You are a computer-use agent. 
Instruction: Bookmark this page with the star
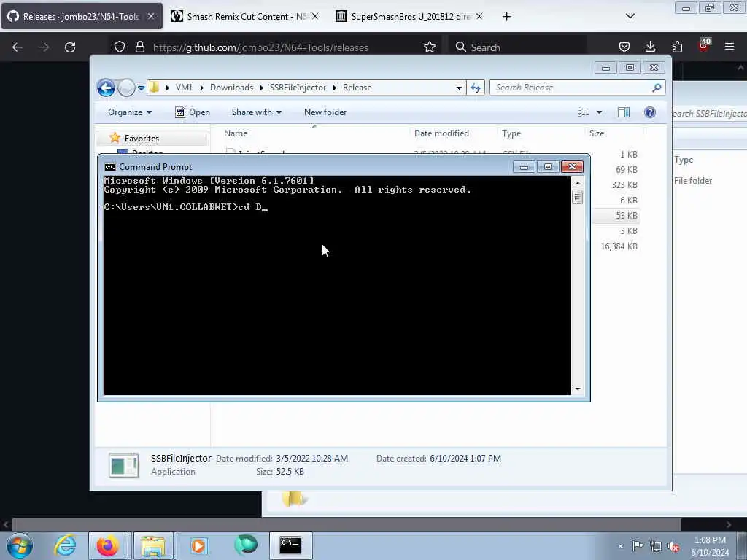tap(430, 47)
